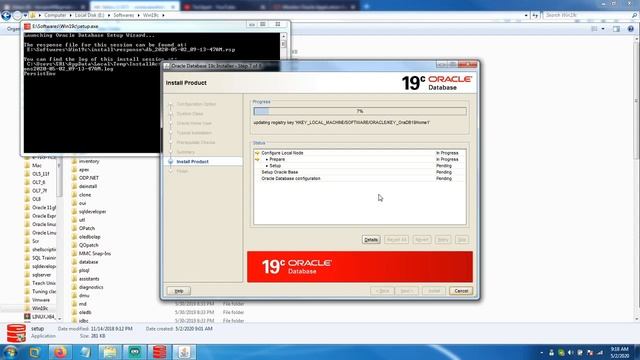This screenshot has width=640, height=360.
Task: Open address bar history dropdown arrow
Action: click(x=526, y=15)
